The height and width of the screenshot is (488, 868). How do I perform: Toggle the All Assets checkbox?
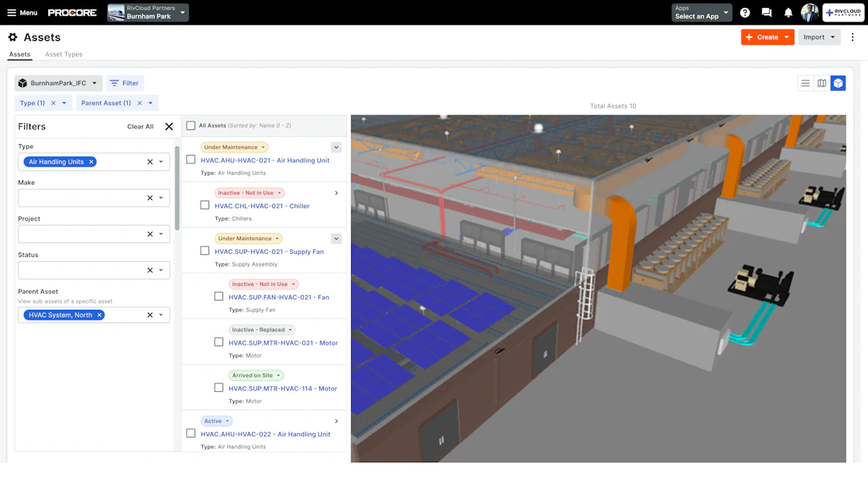(191, 125)
